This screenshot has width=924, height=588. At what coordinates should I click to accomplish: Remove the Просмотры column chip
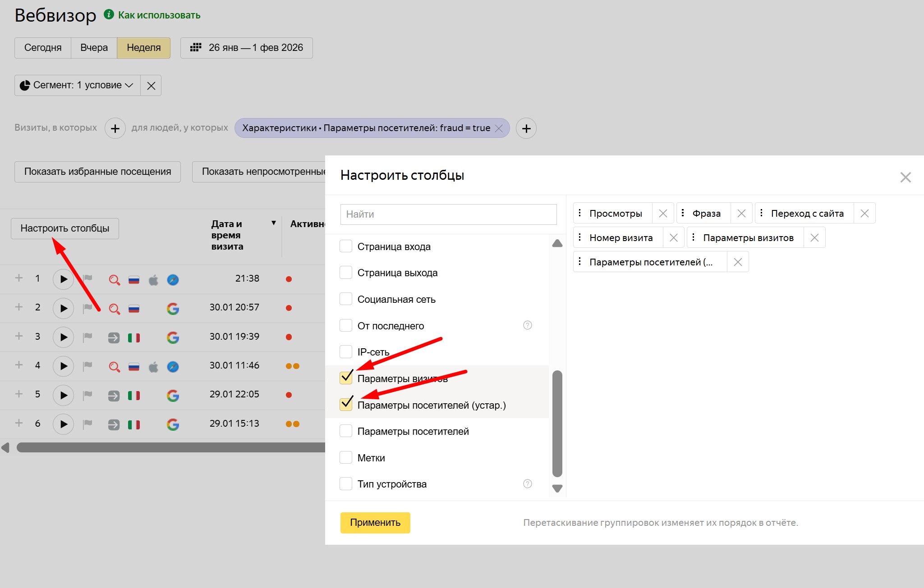(x=663, y=213)
